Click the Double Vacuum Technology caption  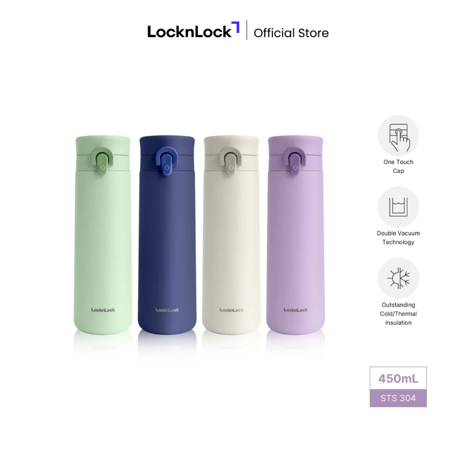(398, 238)
